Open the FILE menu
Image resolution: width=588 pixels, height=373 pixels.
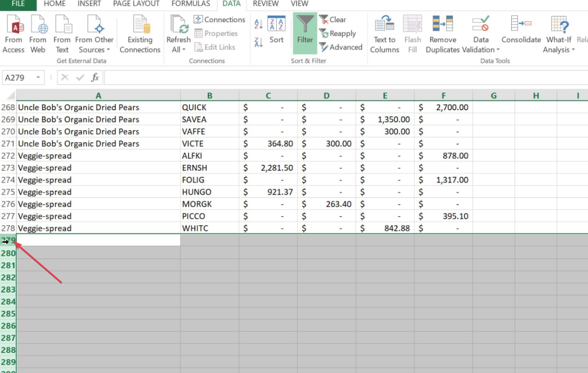18,4
